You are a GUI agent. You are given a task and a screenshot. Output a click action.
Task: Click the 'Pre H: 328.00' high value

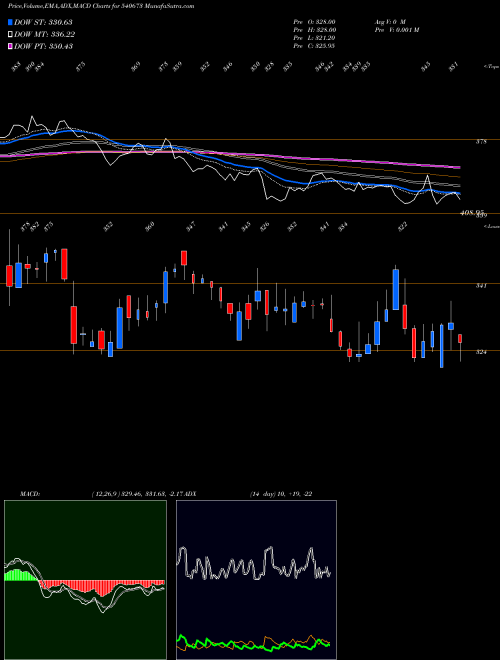(x=314, y=30)
